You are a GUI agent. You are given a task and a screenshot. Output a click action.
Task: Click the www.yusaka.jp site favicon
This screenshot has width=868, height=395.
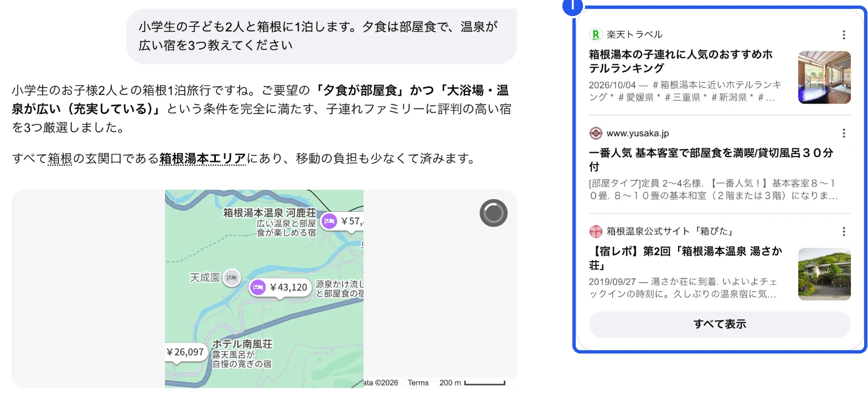click(x=596, y=133)
